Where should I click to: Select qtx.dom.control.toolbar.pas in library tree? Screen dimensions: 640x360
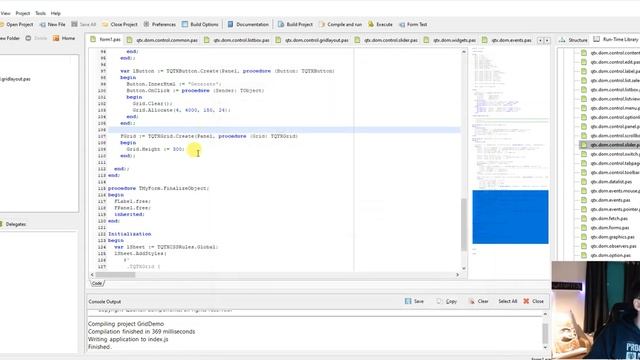[610, 173]
